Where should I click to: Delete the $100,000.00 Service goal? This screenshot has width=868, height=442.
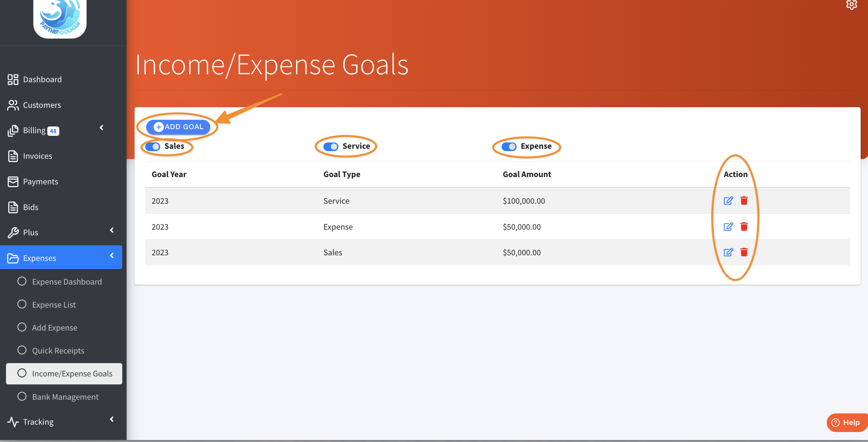click(744, 201)
